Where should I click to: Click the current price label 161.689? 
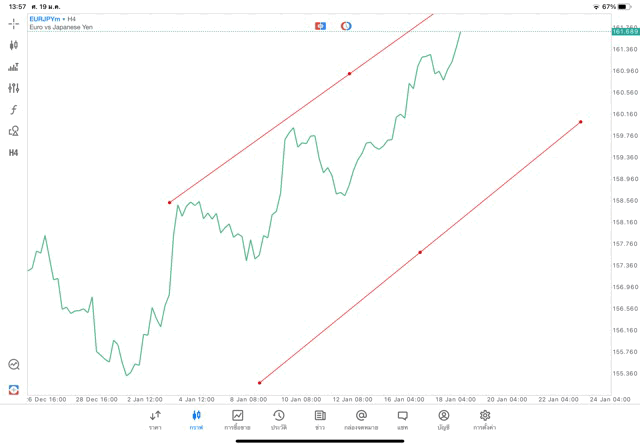click(625, 32)
